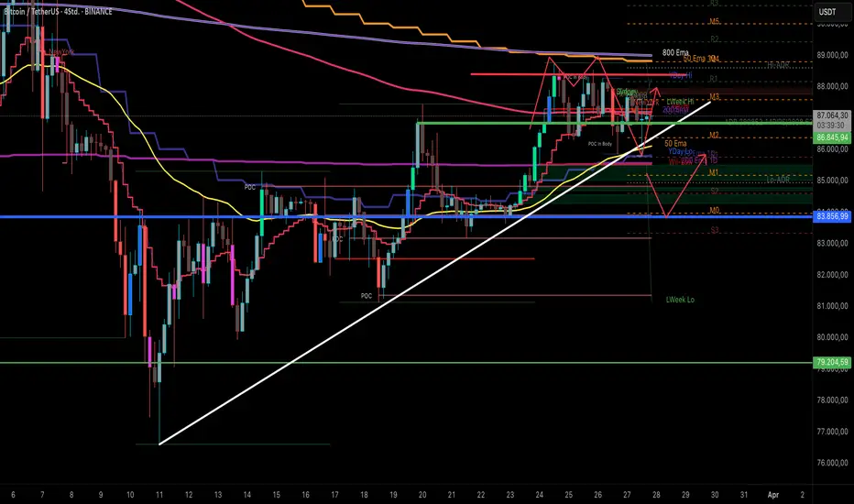
Task: Click the S3 pivot level label
Action: (x=715, y=231)
